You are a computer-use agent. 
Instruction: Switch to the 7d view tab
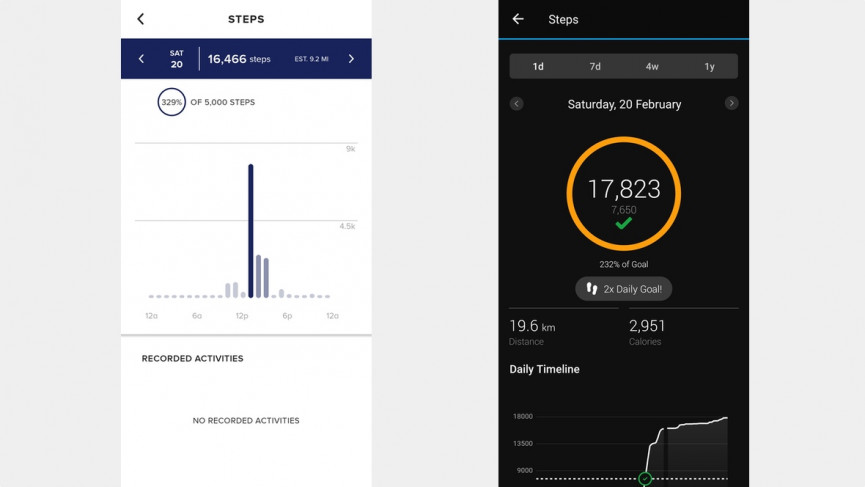[x=595, y=67]
